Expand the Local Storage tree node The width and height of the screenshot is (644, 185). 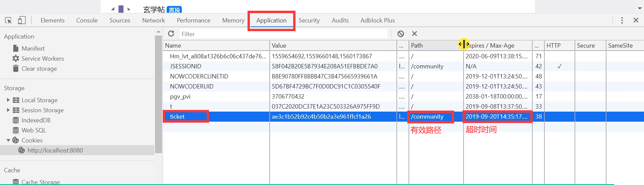pyautogui.click(x=8, y=100)
